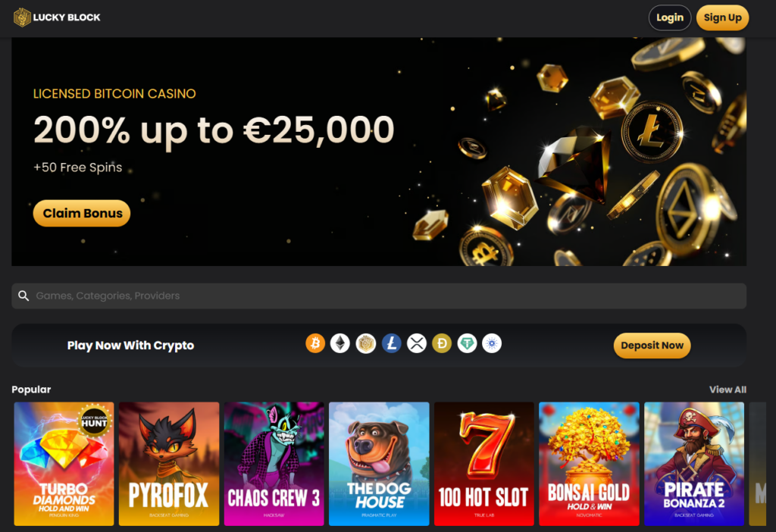Image resolution: width=776 pixels, height=532 pixels.
Task: Select the XRP coin icon
Action: coord(417,343)
